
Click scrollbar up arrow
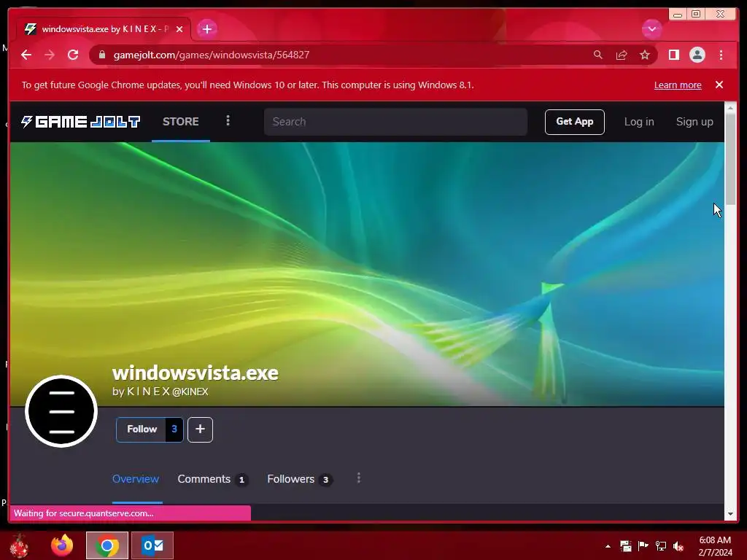[x=730, y=109]
